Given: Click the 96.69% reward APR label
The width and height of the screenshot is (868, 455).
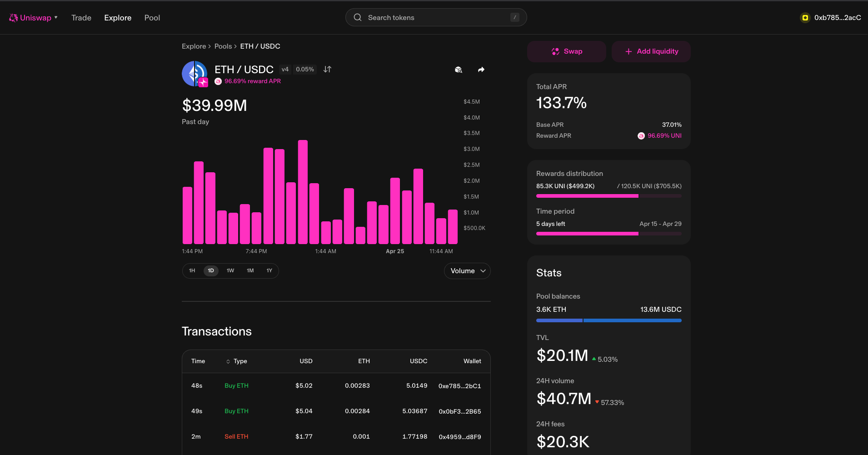Looking at the screenshot, I should click(x=253, y=81).
